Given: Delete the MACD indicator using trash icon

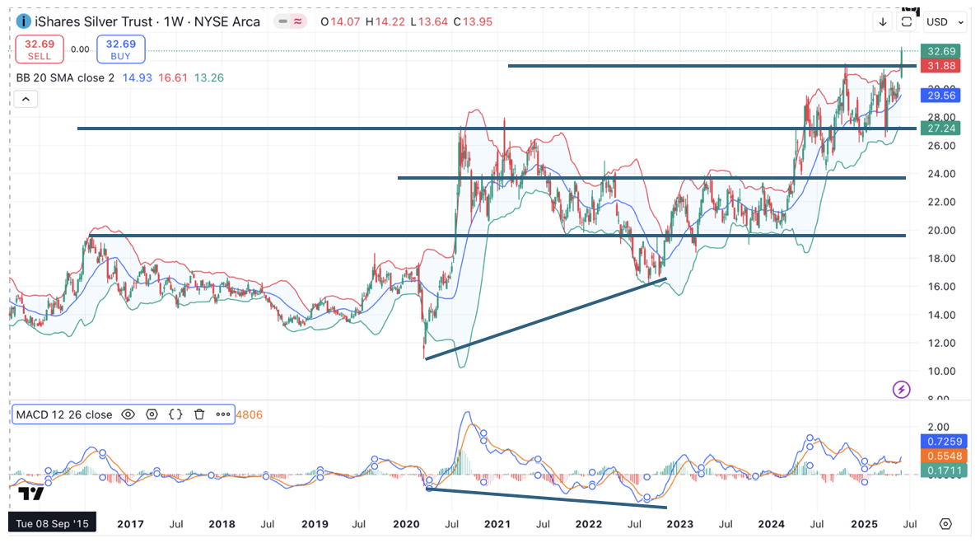Looking at the screenshot, I should click(199, 414).
